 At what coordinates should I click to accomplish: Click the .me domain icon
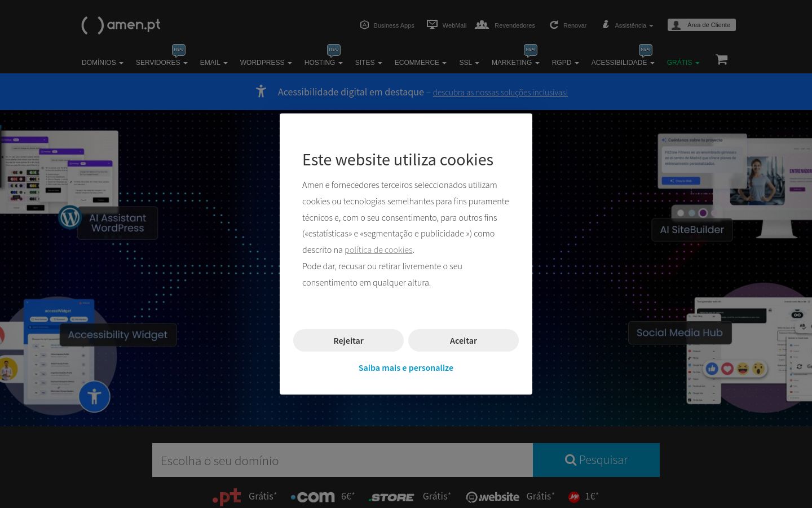[574, 497]
